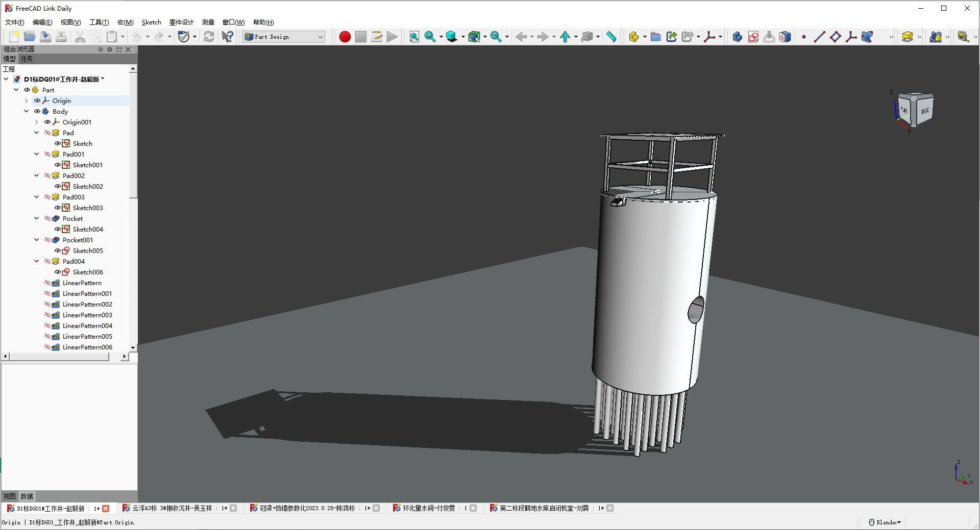The width and height of the screenshot is (980, 530).
Task: Select the LinearPattern003 tree item
Action: pyautogui.click(x=87, y=315)
